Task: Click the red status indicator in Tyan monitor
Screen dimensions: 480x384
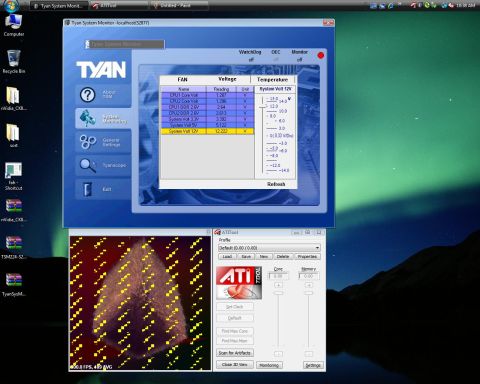Action: point(321,56)
